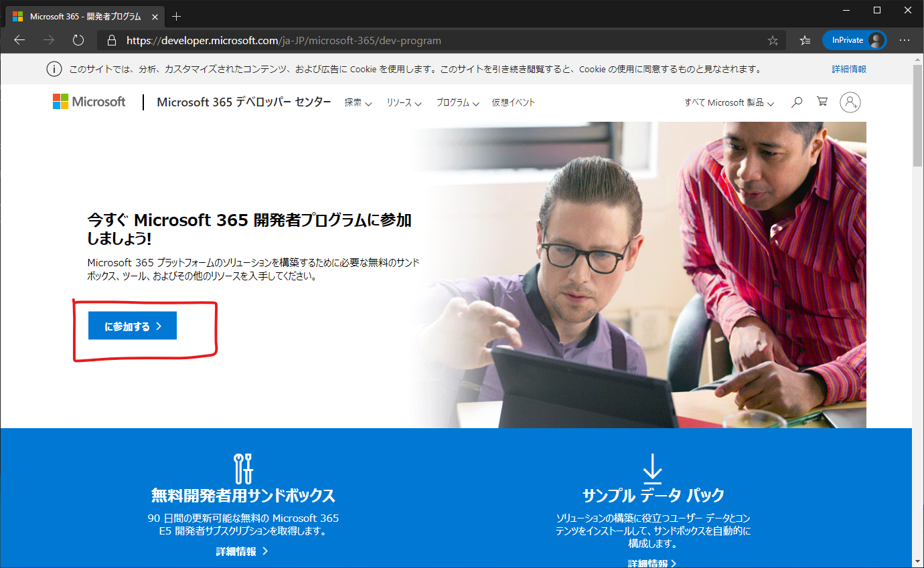
Task: Click the hero photo of two men
Action: pyautogui.click(x=639, y=275)
